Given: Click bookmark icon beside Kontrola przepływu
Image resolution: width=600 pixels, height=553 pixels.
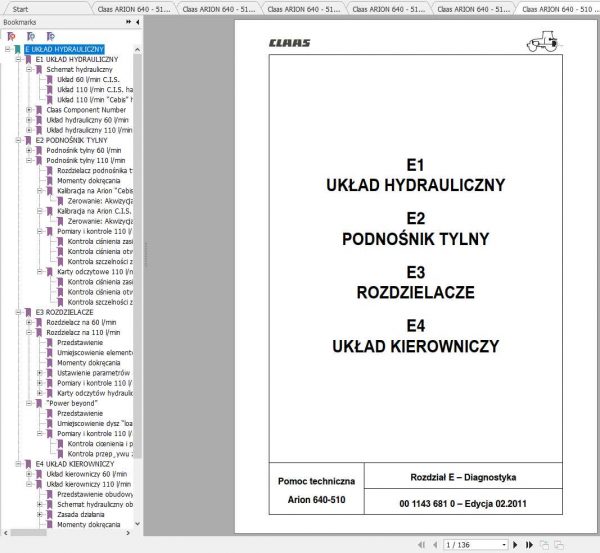Looking at the screenshot, I should click(60, 454).
